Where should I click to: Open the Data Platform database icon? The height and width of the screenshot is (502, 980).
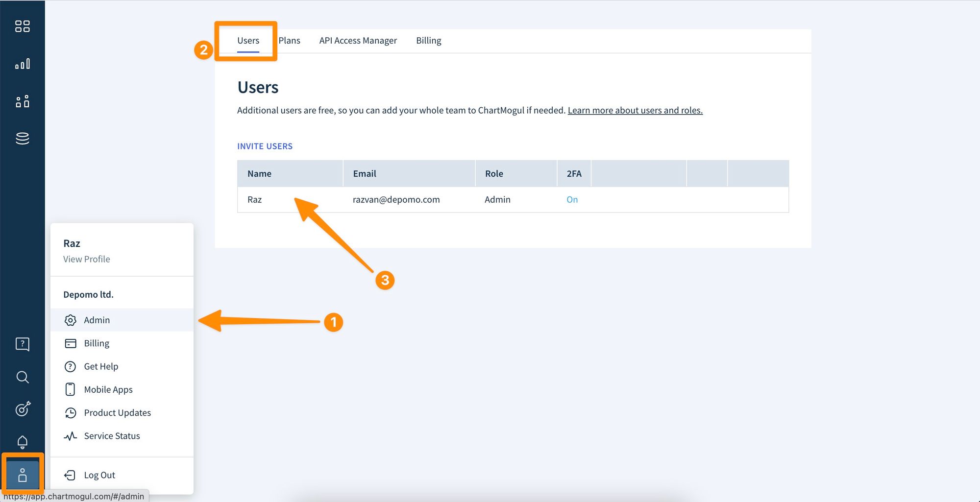tap(22, 139)
